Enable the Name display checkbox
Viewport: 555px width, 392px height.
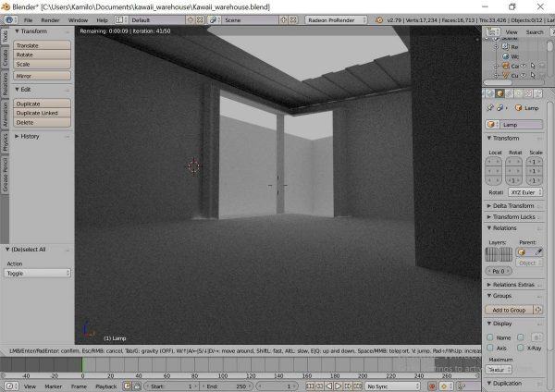coord(491,337)
